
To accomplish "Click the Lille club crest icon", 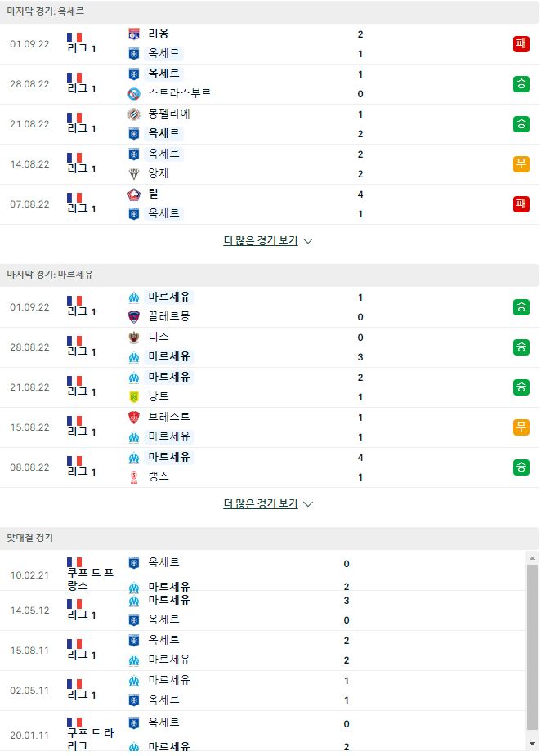I will 134,195.
